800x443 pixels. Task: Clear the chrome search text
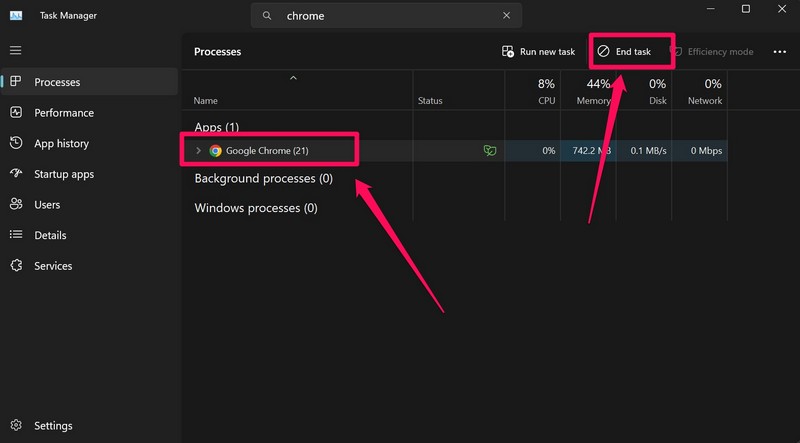(x=507, y=16)
